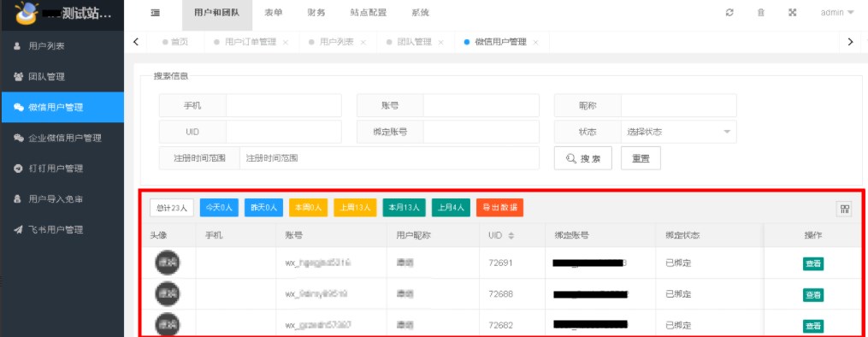Click the icon beside 飞书用户管理

18,229
